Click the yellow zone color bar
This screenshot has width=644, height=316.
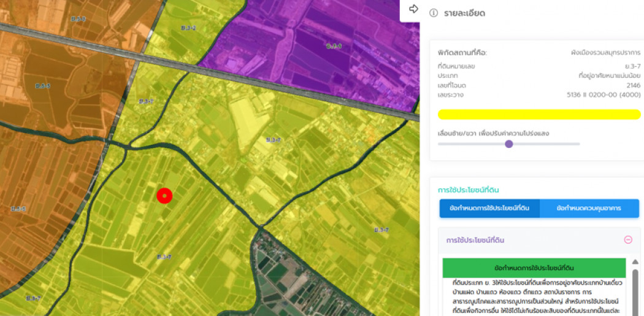point(539,114)
